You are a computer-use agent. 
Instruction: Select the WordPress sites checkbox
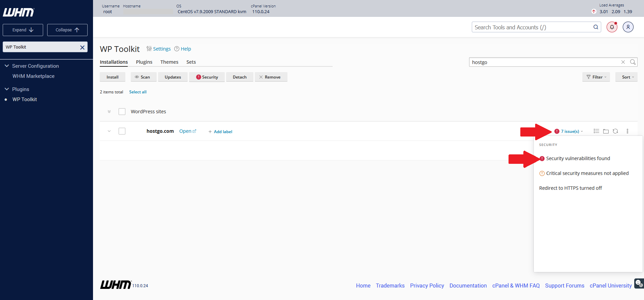[x=122, y=112]
